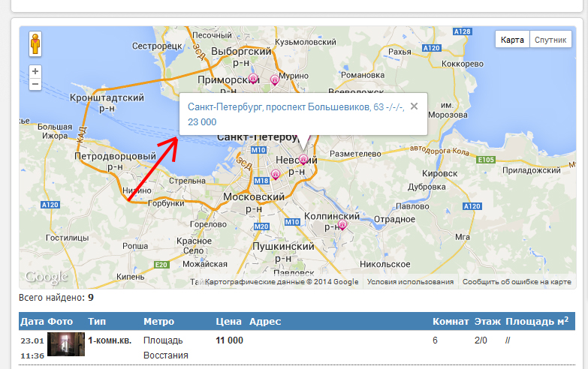The width and height of the screenshot is (588, 369).
Task: Click the Разметелево label on map
Action: click(x=355, y=154)
